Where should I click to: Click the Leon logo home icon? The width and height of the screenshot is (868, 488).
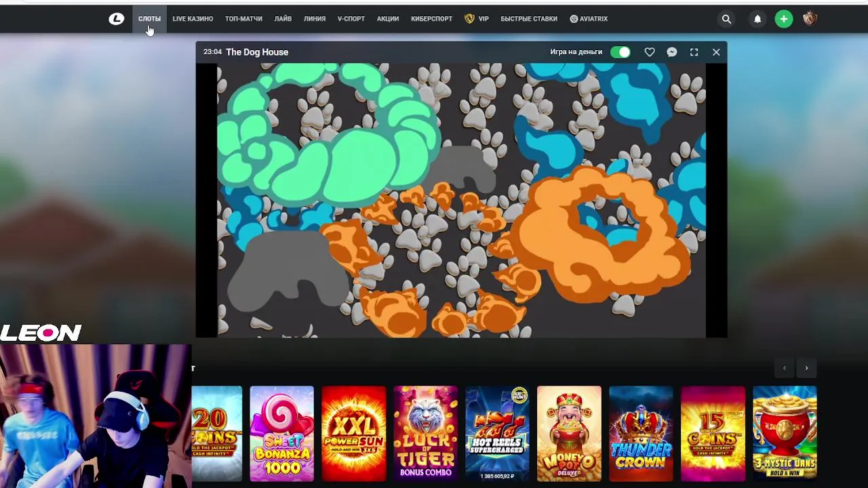[117, 19]
